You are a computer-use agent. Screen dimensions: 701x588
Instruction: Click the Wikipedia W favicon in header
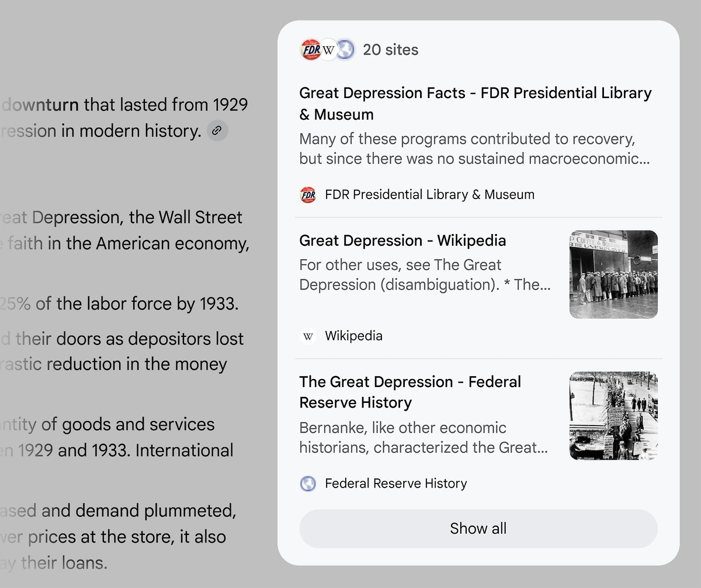coord(328,50)
